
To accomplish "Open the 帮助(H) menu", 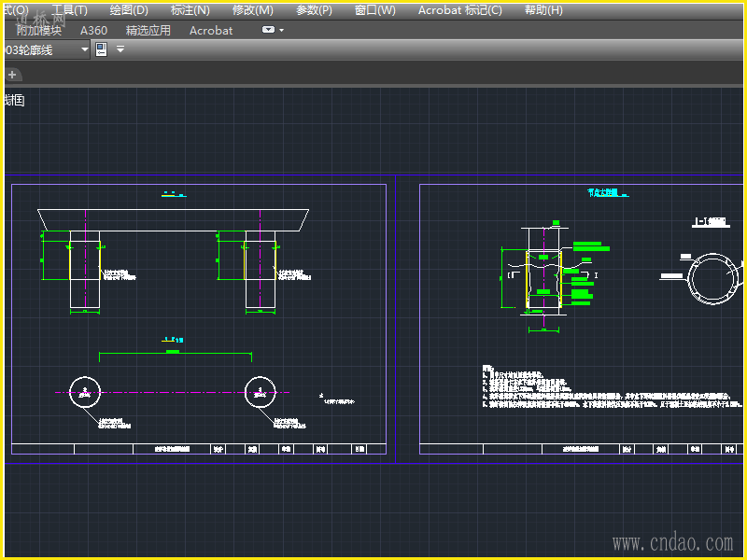I will click(543, 10).
